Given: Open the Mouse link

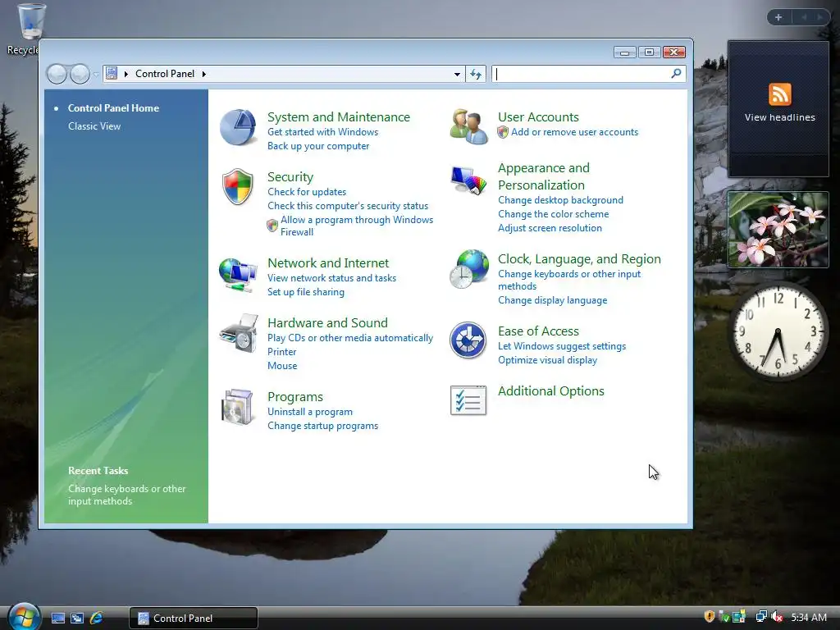Looking at the screenshot, I should point(282,366).
